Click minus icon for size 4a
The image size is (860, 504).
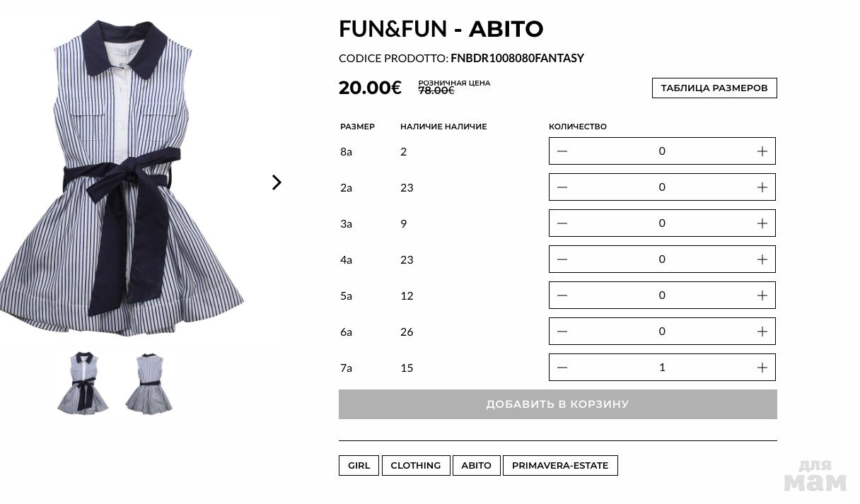pyautogui.click(x=562, y=259)
